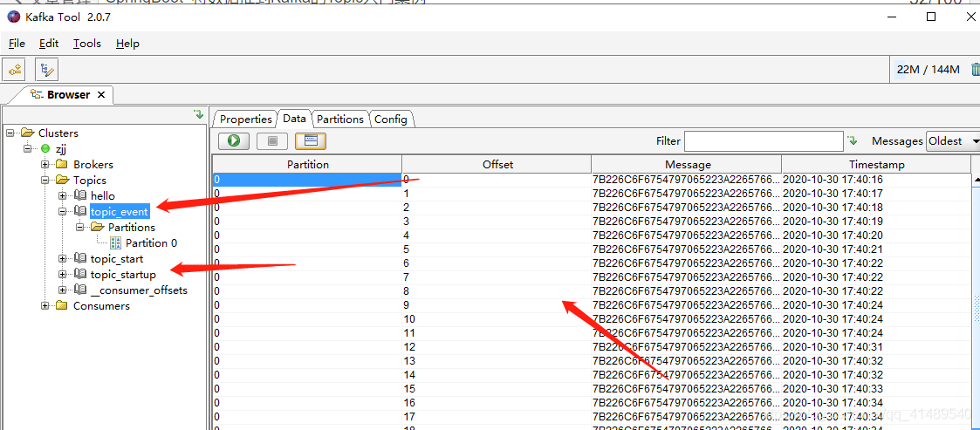980x430 pixels.
Task: Click the hello topic book icon
Action: click(80, 195)
